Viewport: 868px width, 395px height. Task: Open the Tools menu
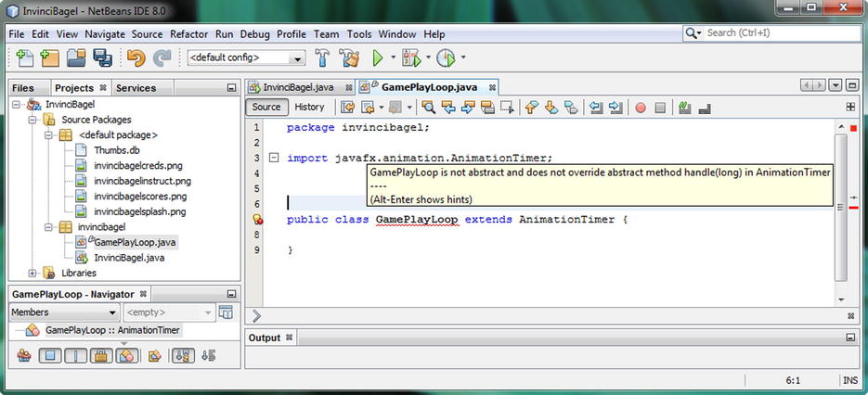click(359, 34)
